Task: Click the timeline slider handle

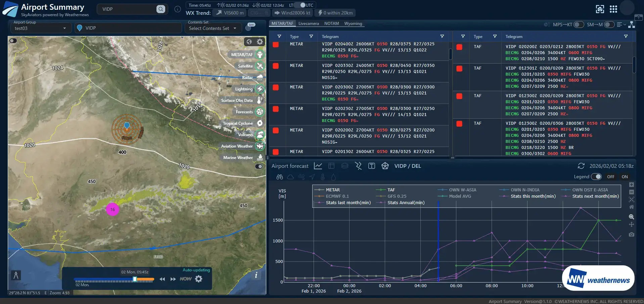Action: (x=135, y=279)
